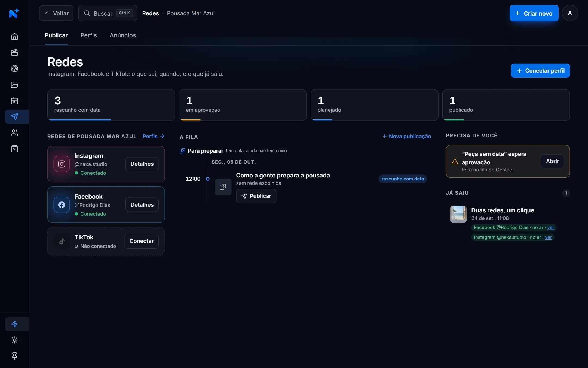Screen dimensions: 588x368
Task: Open the Buscar search field
Action: pyautogui.click(x=108, y=13)
